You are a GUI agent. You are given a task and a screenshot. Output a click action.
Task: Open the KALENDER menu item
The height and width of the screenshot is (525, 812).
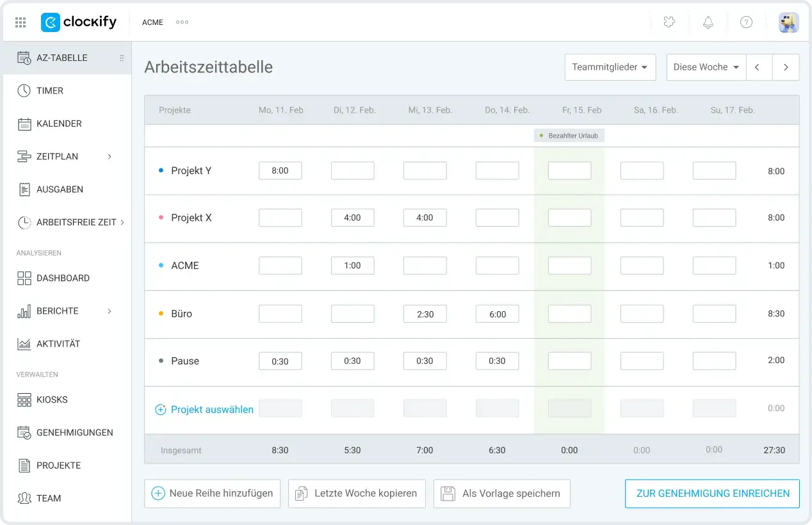(67, 124)
